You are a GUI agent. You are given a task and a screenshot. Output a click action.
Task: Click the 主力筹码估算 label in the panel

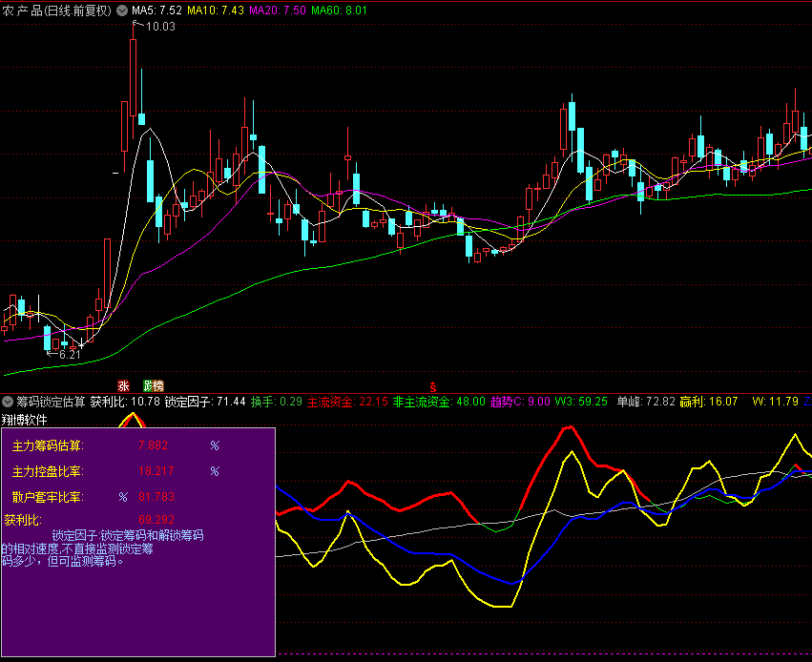point(48,445)
